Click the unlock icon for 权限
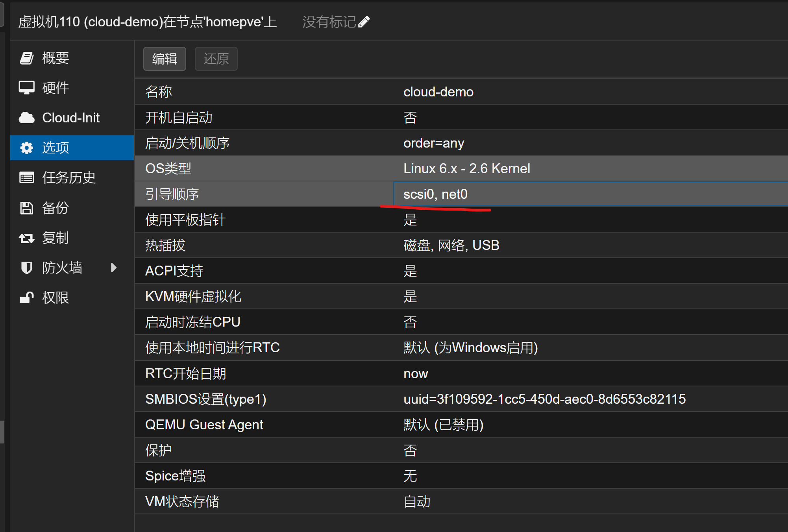The image size is (788, 532). click(26, 298)
